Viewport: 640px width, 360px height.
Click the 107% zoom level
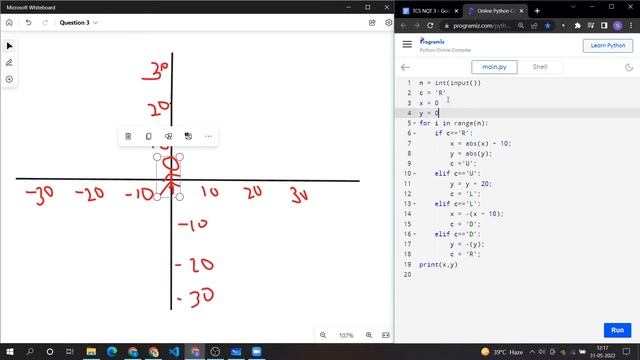pos(346,336)
